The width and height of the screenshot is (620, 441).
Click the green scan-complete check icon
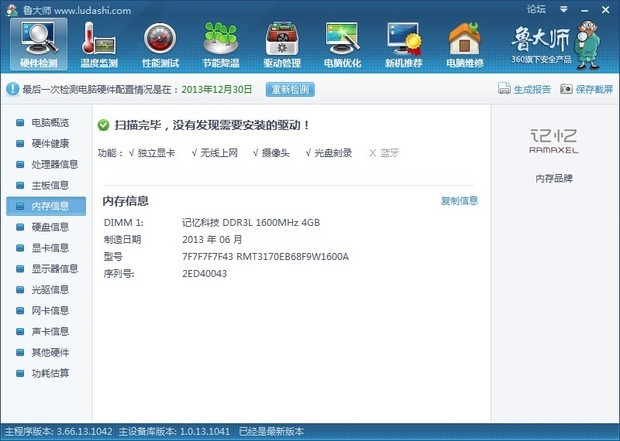[x=103, y=125]
